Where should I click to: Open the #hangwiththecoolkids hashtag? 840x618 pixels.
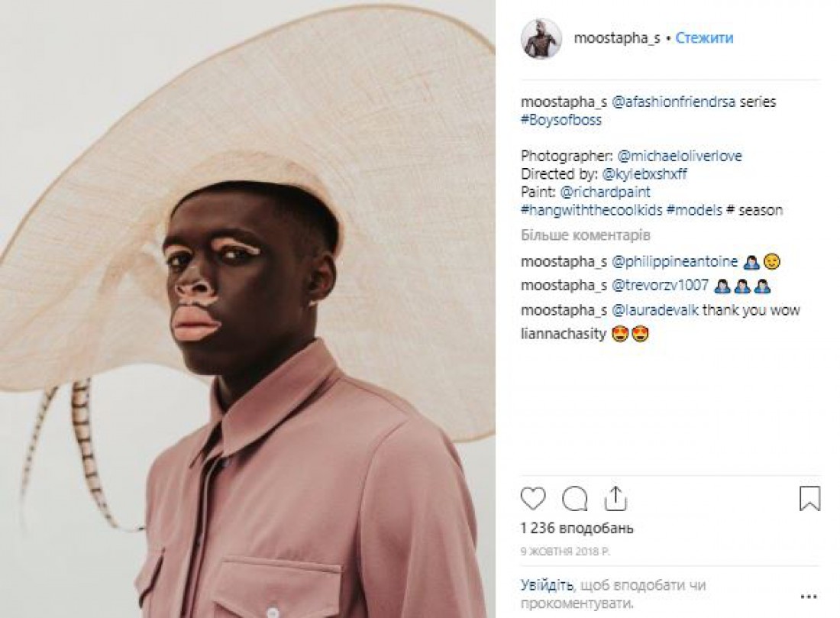(x=591, y=210)
